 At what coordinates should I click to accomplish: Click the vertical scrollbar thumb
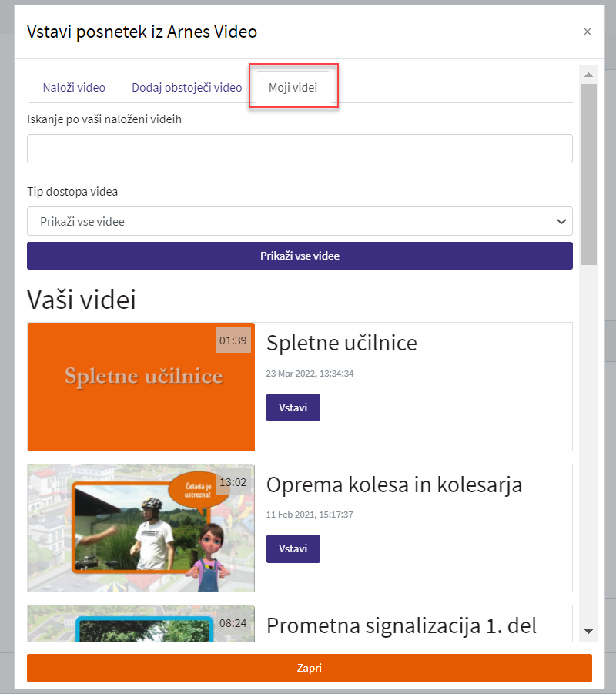coord(588,174)
